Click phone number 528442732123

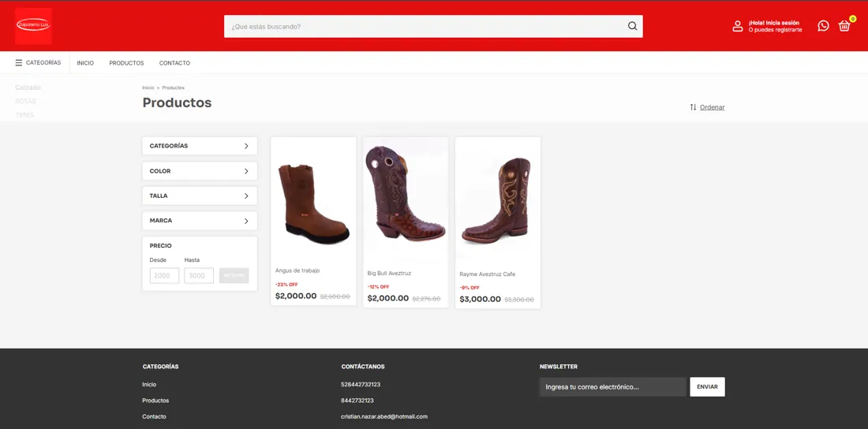pos(361,384)
